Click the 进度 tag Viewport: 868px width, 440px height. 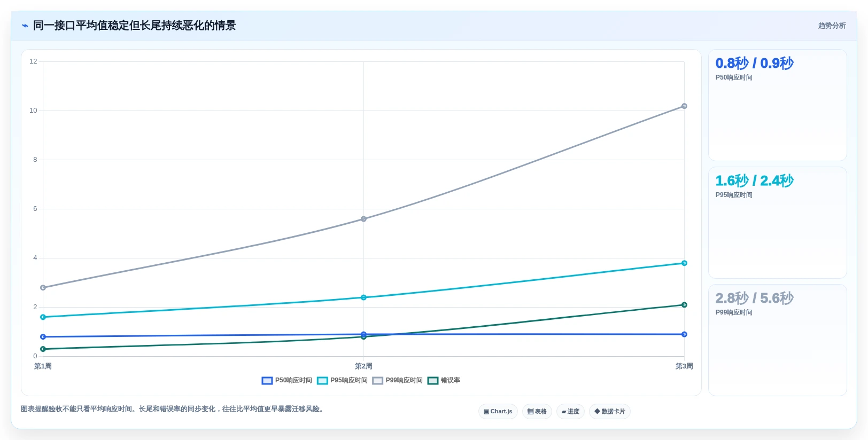click(570, 411)
